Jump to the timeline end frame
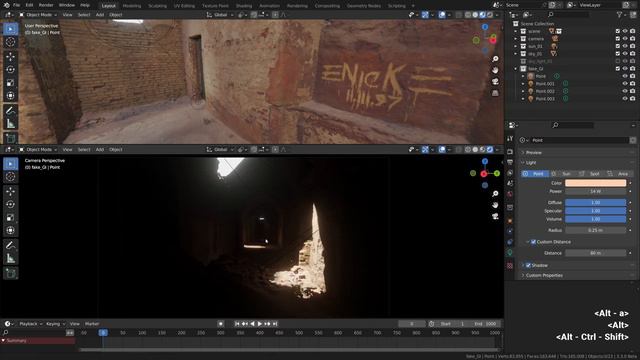This screenshot has width=640, height=360. pyautogui.click(x=275, y=324)
